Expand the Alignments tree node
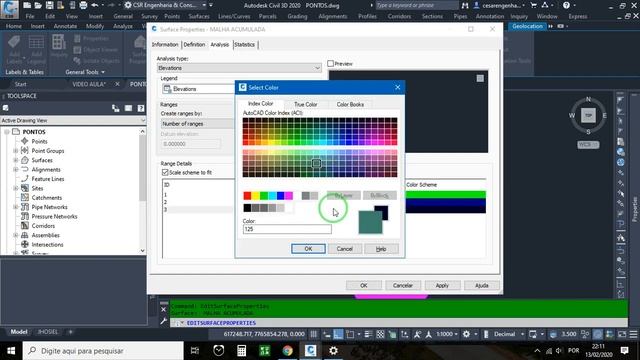 point(16,169)
